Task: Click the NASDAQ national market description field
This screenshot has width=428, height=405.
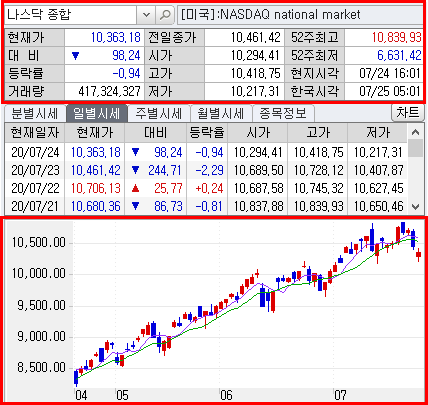Action: coord(300,15)
